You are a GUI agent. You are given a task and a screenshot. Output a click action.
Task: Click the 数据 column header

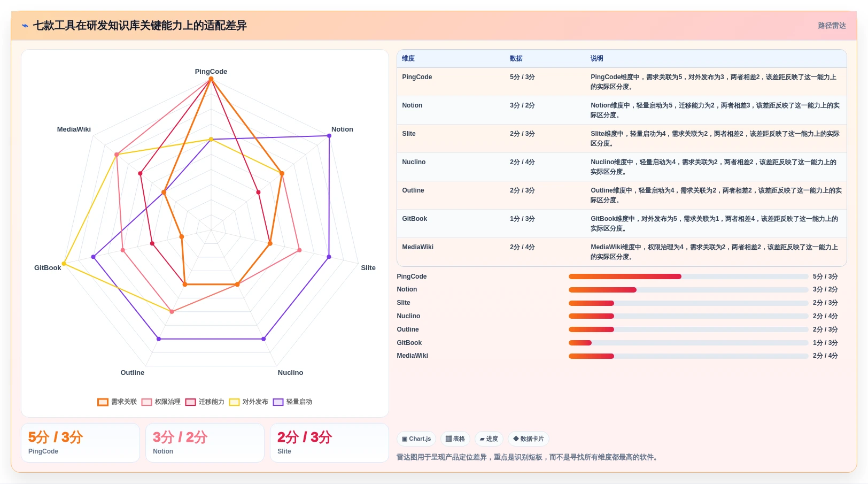click(x=516, y=58)
